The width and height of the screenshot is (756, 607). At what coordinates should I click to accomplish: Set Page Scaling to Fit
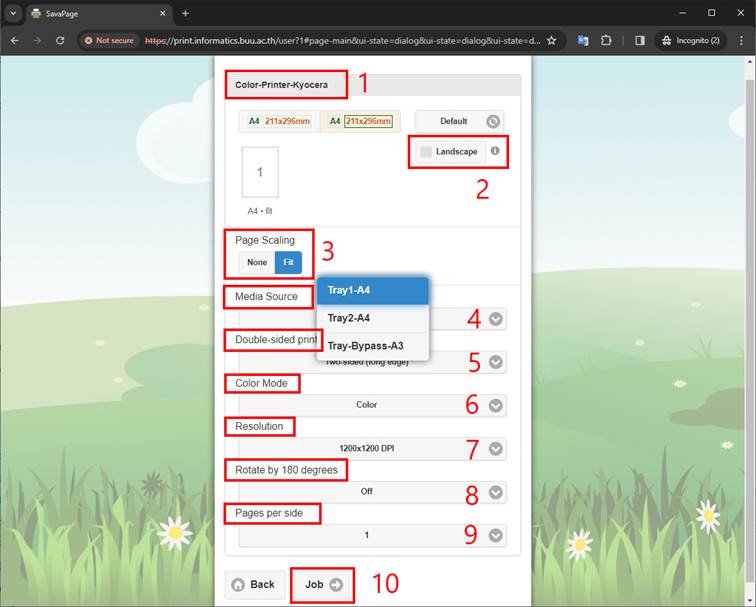(x=288, y=262)
